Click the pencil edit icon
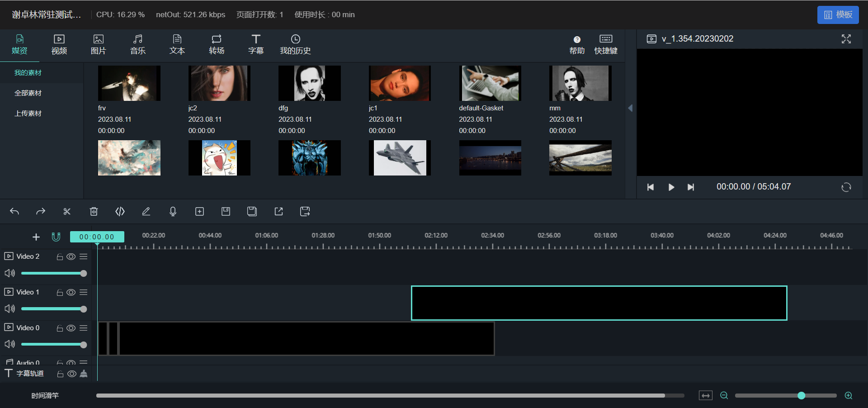This screenshot has width=868, height=408. tap(146, 211)
